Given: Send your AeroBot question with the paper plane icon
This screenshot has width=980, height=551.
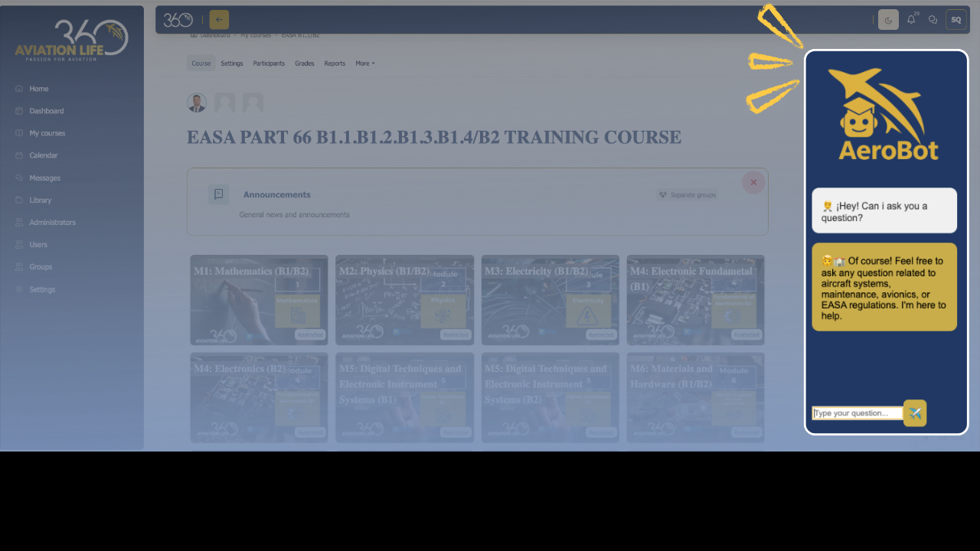Looking at the screenshot, I should click(x=915, y=412).
